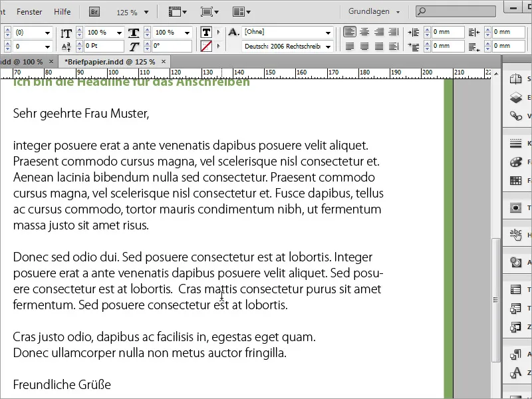
Task: Click the character style A icon
Action: click(233, 32)
